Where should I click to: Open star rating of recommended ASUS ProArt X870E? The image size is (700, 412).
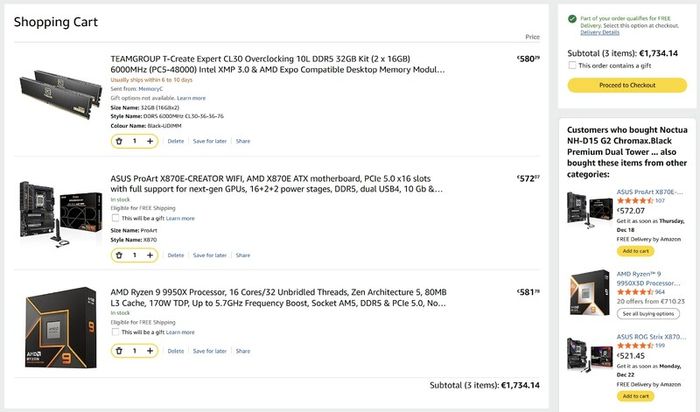point(635,201)
